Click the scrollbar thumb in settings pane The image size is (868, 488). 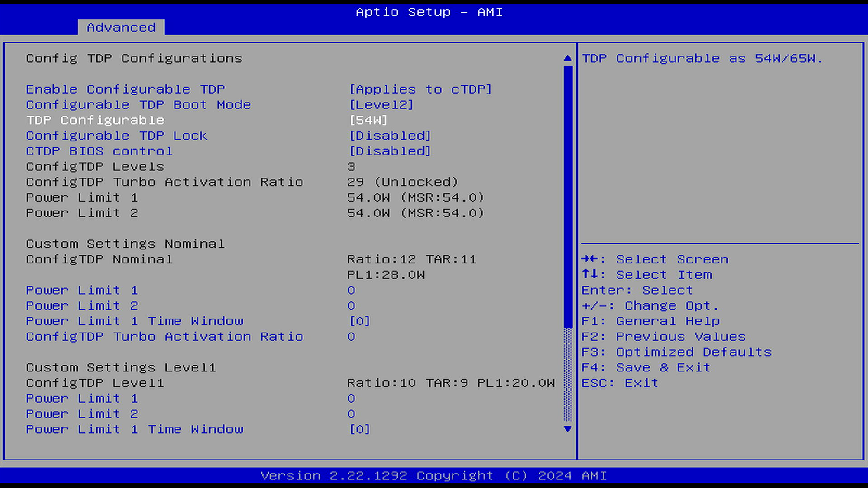[x=568, y=197]
